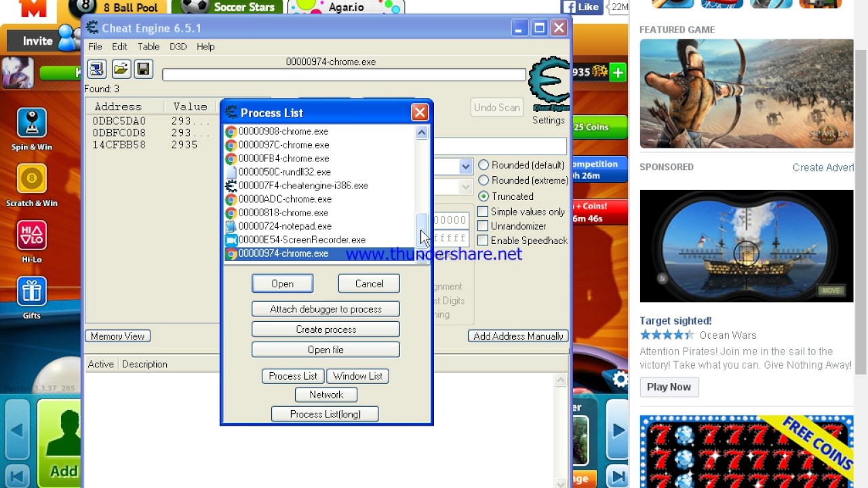Open Hi-Lo game icon
This screenshot has height=488, width=868.
click(31, 236)
